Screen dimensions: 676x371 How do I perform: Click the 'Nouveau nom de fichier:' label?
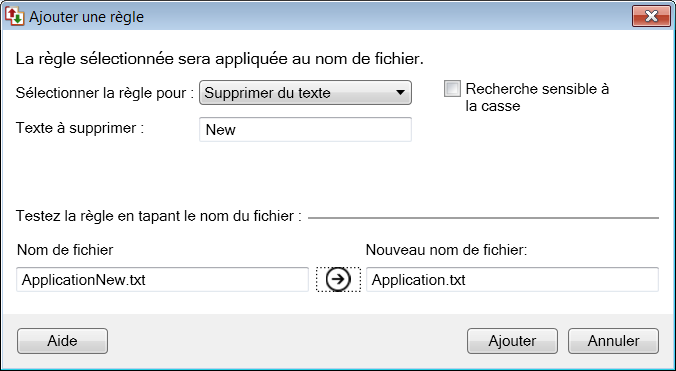pos(447,249)
